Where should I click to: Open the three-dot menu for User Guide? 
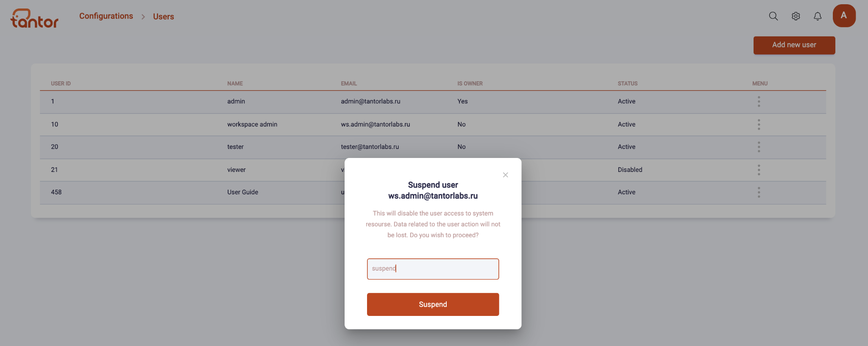click(759, 192)
